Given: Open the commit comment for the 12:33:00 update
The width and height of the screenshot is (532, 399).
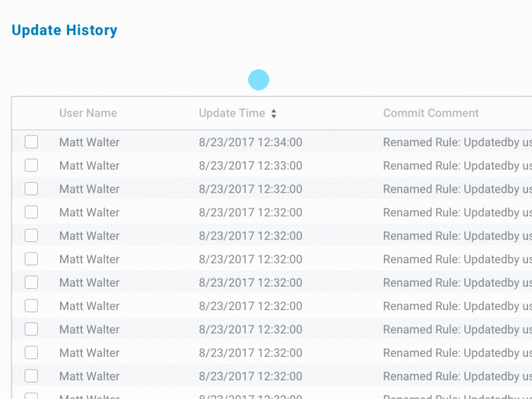Looking at the screenshot, I should click(457, 166).
